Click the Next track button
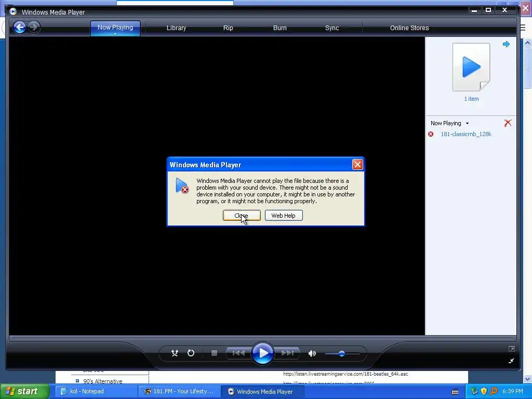The width and height of the screenshot is (532, 399). click(x=287, y=353)
